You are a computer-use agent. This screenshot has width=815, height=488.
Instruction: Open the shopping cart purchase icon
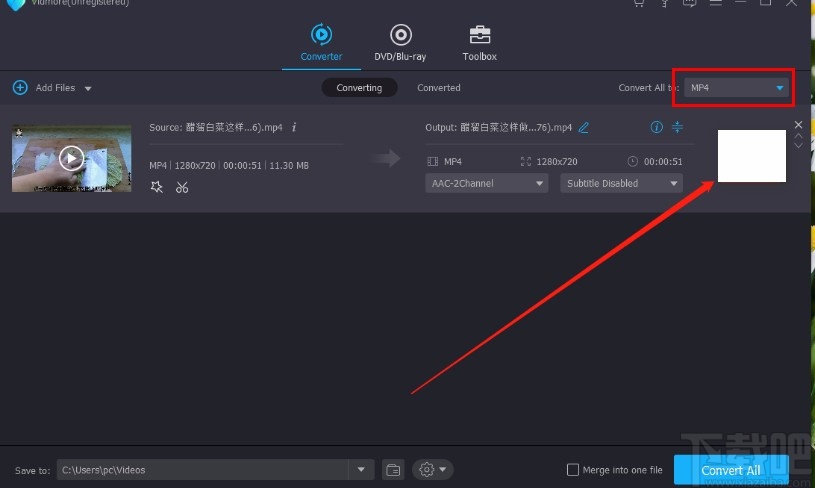click(639, 3)
